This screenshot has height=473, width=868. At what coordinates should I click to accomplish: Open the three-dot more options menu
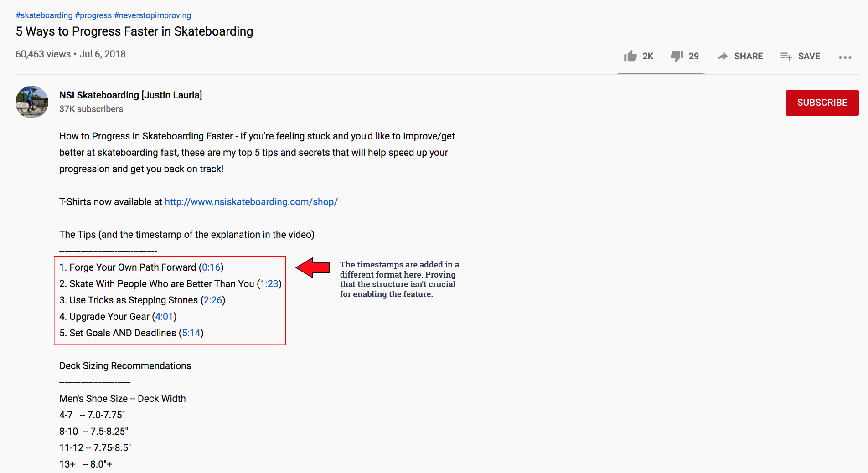pos(845,57)
